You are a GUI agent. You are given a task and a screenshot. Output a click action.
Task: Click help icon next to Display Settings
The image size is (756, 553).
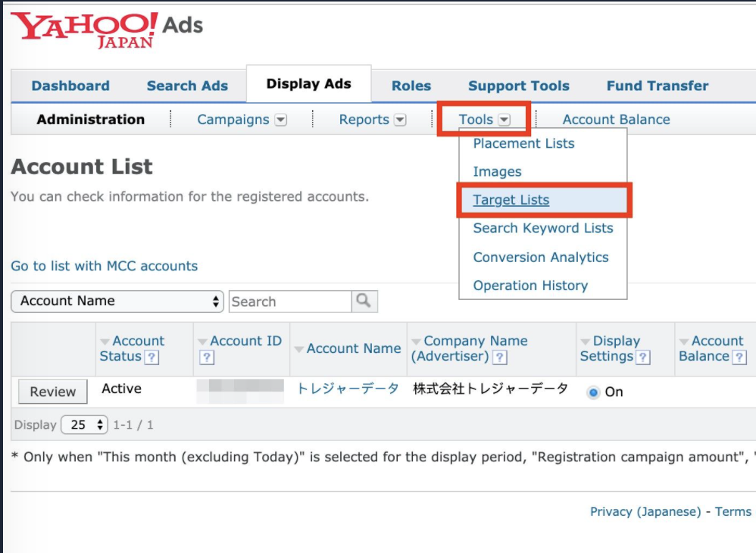(x=643, y=357)
